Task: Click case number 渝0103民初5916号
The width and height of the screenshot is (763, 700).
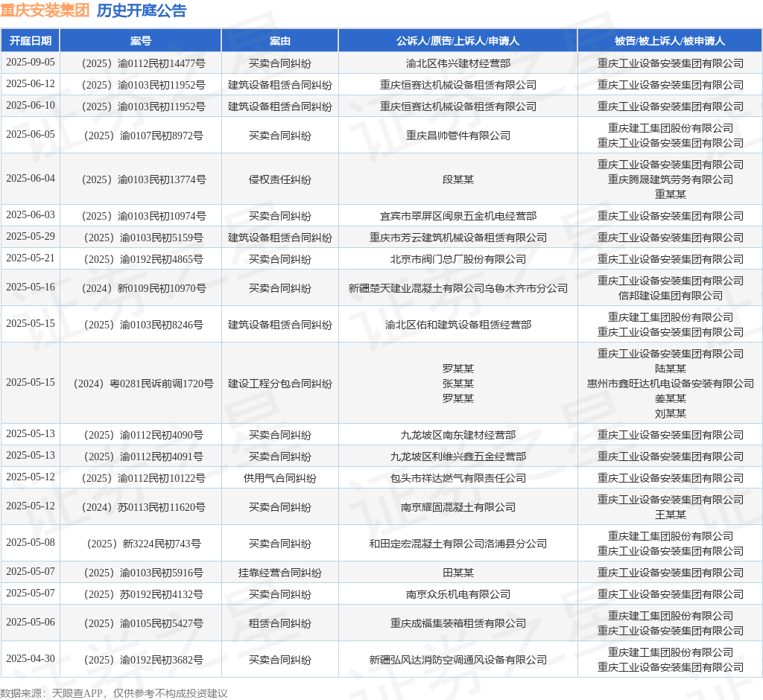Action: 162,573
